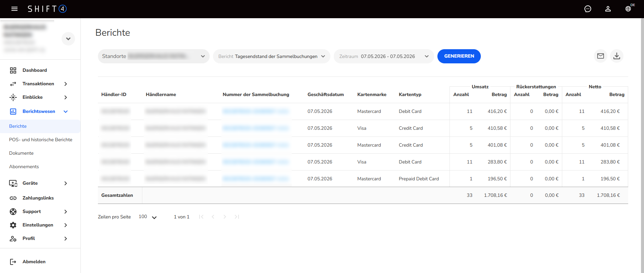This screenshot has height=273, width=644.
Task: Download the report via download icon
Action: tap(617, 56)
